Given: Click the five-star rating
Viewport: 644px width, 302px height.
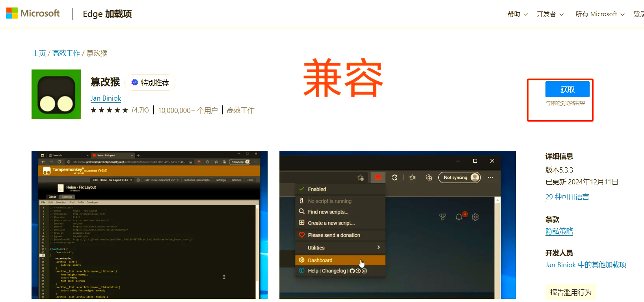Looking at the screenshot, I should click(x=109, y=110).
